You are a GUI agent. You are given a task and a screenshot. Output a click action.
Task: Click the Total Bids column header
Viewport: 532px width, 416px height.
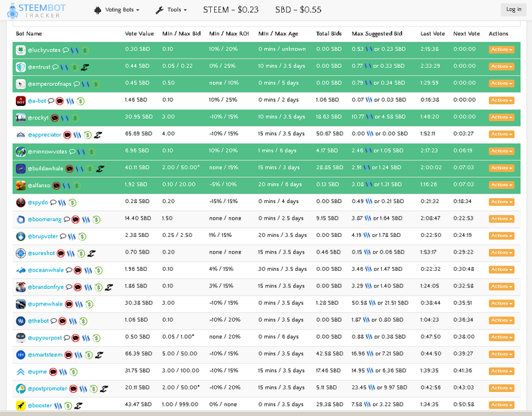click(x=329, y=34)
